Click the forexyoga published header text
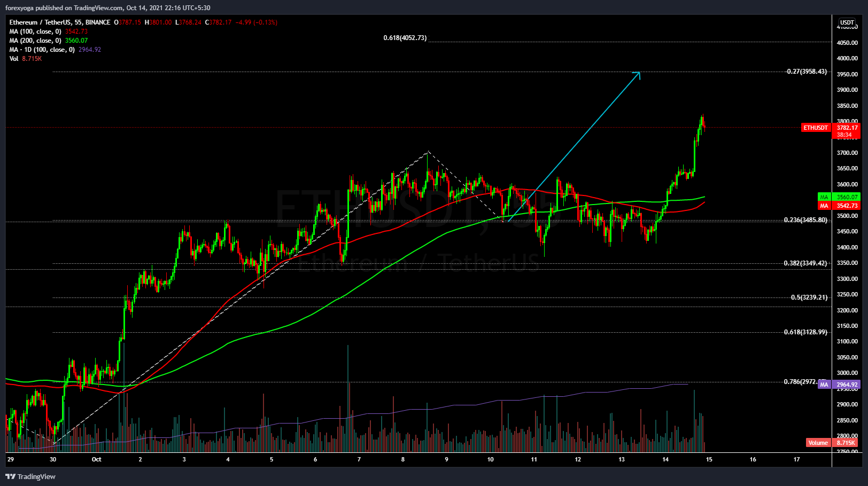This screenshot has width=868, height=486. pos(107,8)
